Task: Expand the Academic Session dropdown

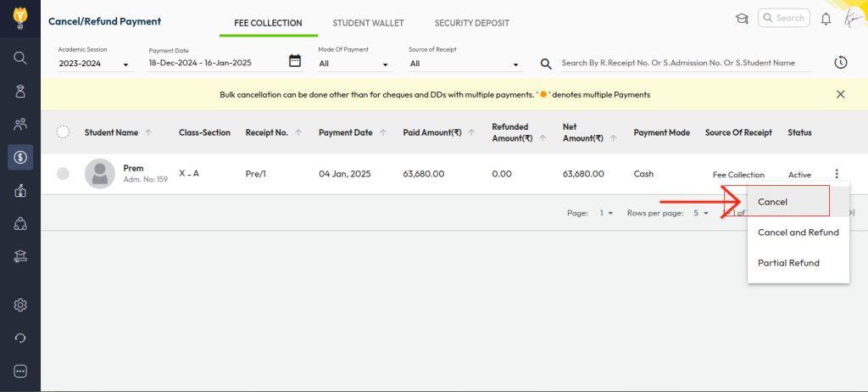Action: pyautogui.click(x=95, y=64)
